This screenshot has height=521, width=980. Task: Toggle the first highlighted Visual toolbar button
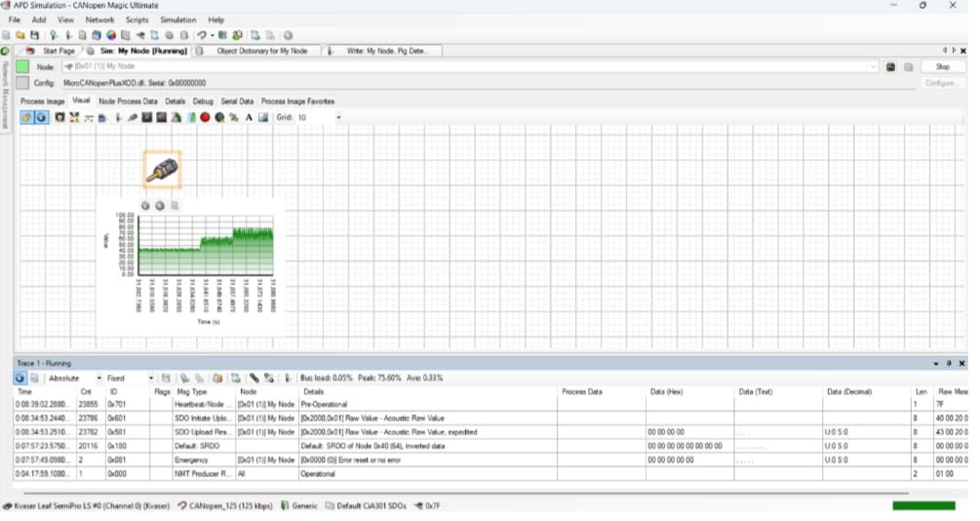point(26,117)
